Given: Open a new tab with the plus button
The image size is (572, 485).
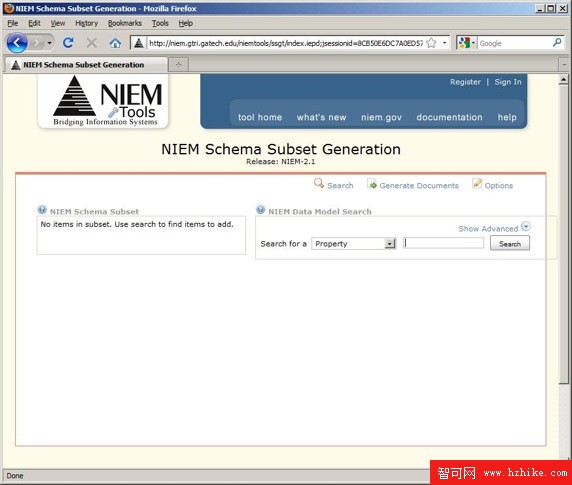Looking at the screenshot, I should [178, 65].
